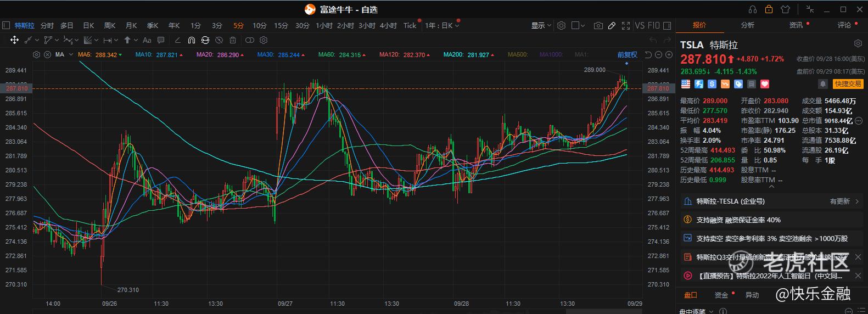Pick the wave pattern drawing tool
The image size is (868, 314).
(68, 40)
